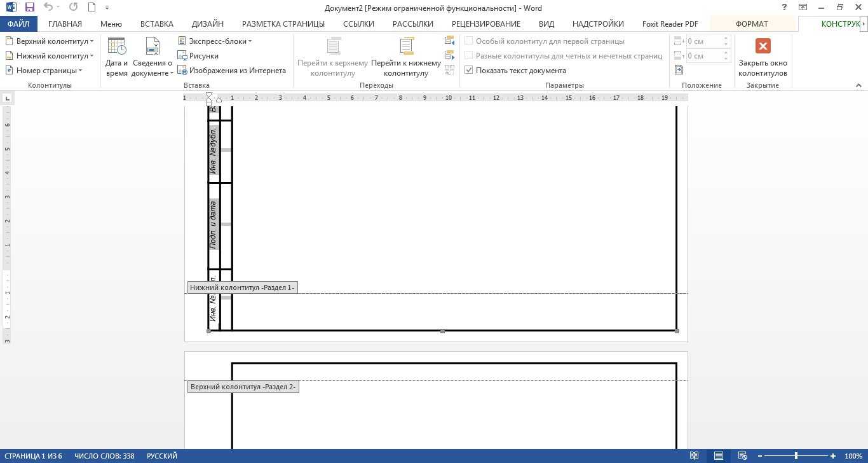Click the zoom slider handle
Viewport: 868px width, 463px height.
(x=796, y=456)
